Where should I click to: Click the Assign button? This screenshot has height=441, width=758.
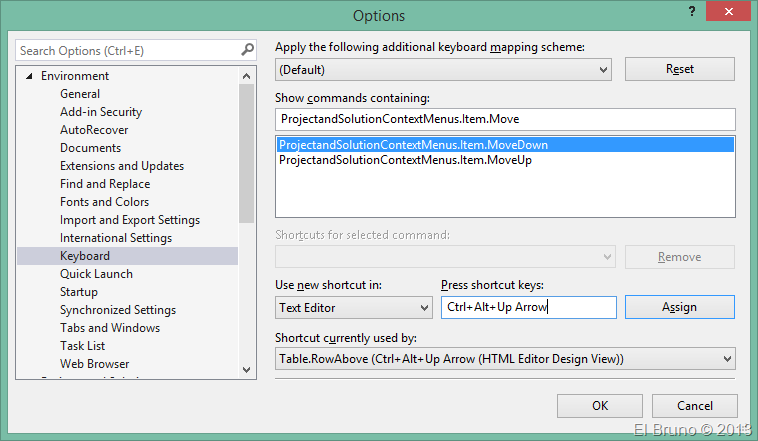point(679,307)
